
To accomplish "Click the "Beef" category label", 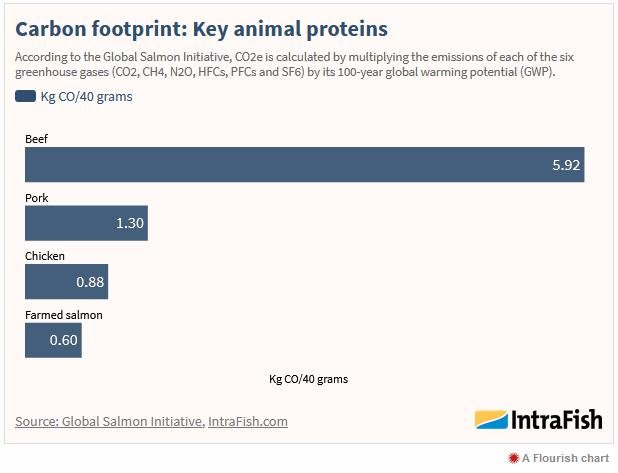I will (36, 139).
